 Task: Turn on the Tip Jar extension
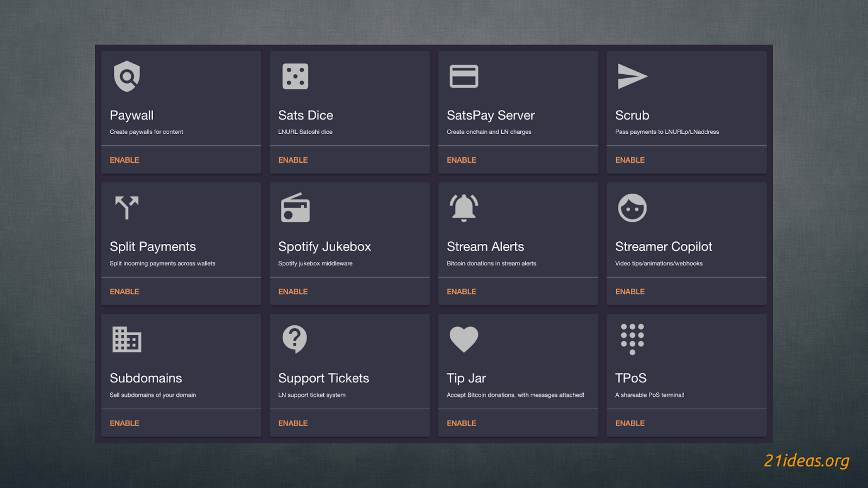click(x=461, y=423)
